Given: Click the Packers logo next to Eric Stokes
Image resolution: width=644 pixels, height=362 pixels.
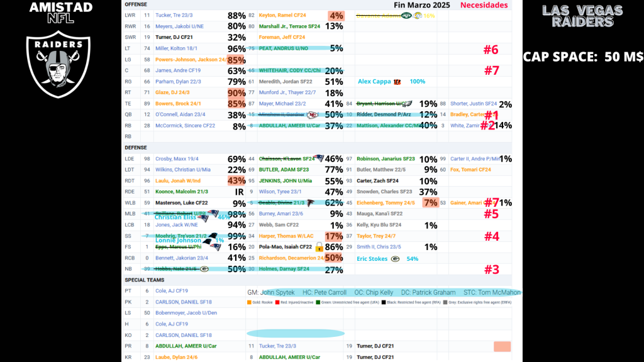Looking at the screenshot, I should click(x=395, y=258).
